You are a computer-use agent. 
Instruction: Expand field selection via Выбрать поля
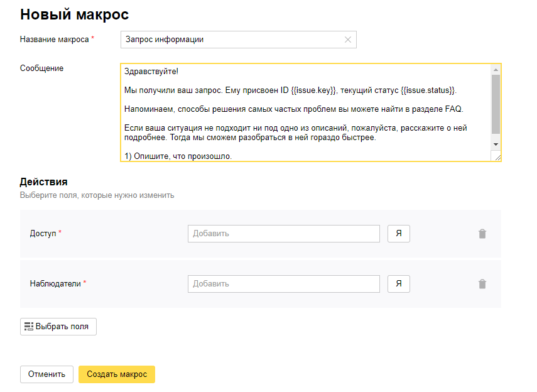[x=58, y=327]
